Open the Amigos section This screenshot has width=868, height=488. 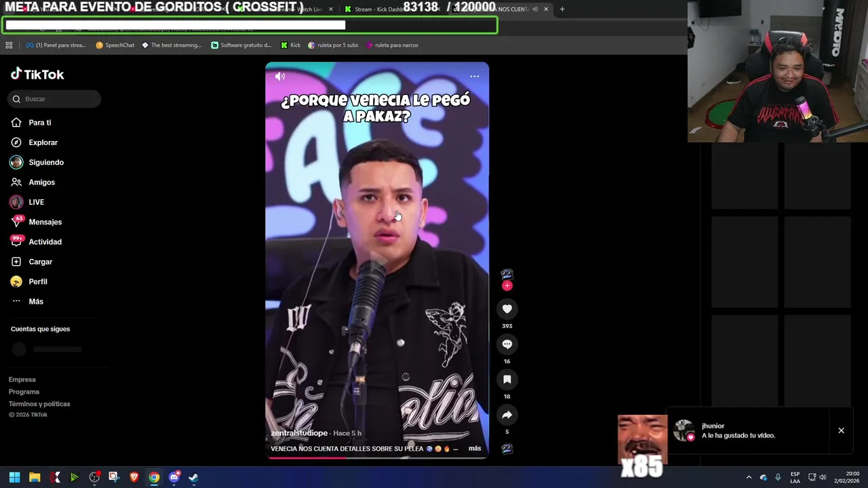tap(41, 182)
